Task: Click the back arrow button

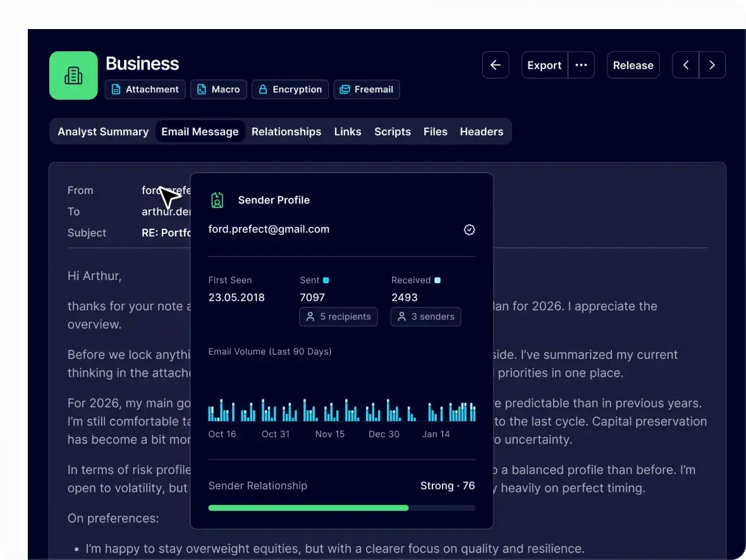Action: click(x=496, y=65)
